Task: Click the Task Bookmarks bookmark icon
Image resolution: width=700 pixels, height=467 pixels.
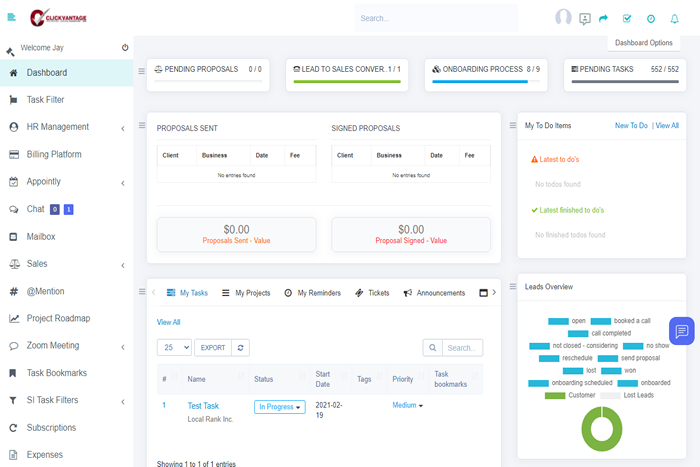Action: [x=13, y=373]
